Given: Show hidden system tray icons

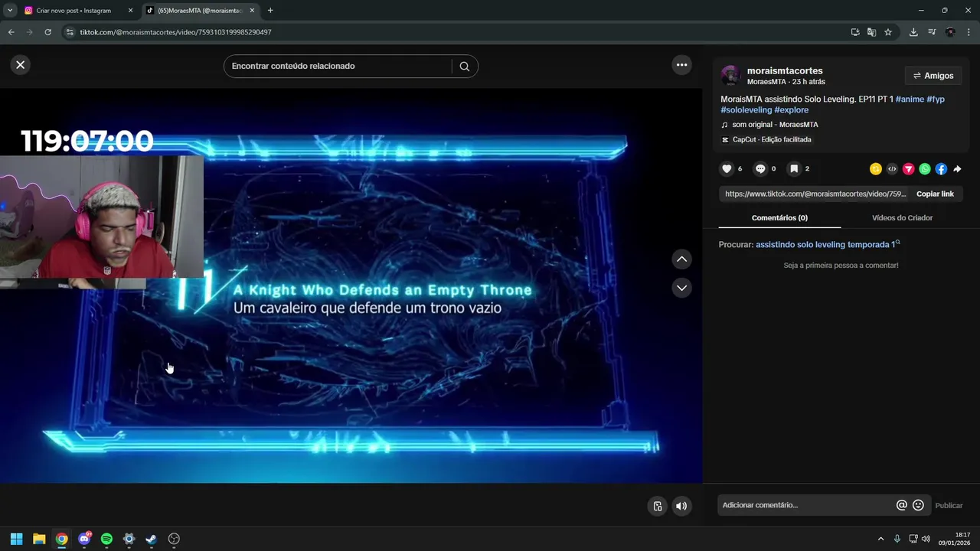Looking at the screenshot, I should point(880,539).
